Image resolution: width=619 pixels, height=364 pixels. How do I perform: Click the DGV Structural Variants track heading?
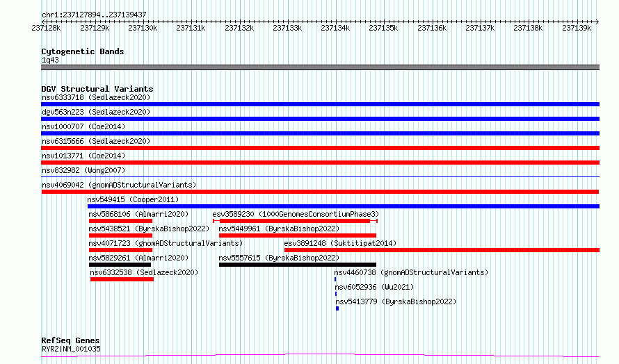(x=97, y=89)
